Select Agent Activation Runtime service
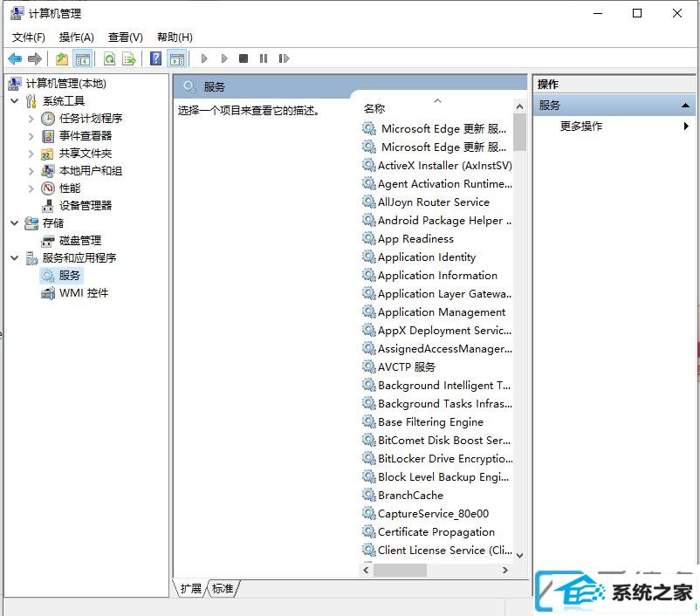The width and height of the screenshot is (700, 616). pos(444,184)
